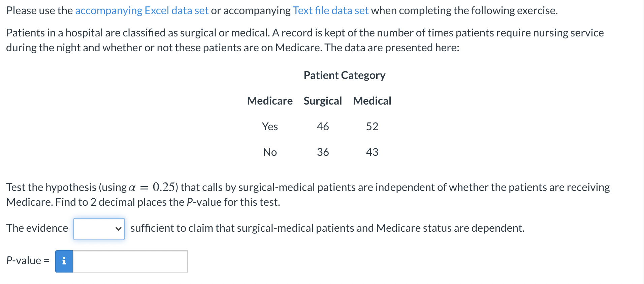
Task: Focus the P-value answer input field
Action: point(130,261)
